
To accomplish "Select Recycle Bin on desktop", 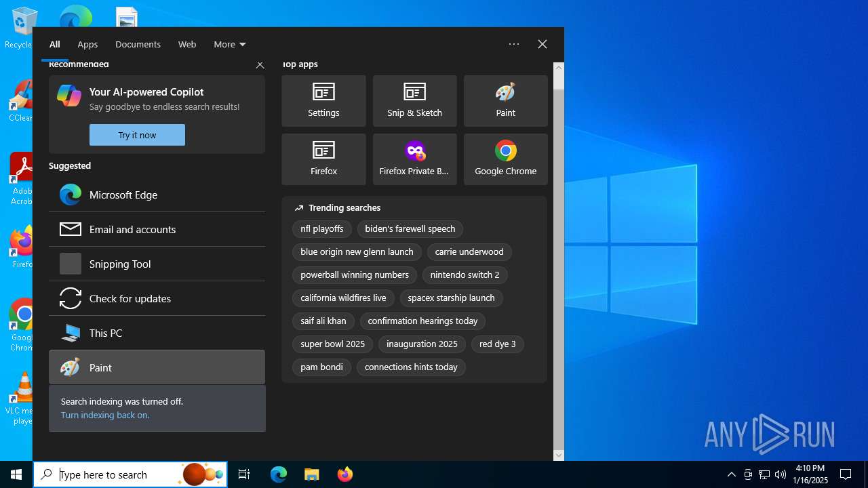I will (x=22, y=28).
